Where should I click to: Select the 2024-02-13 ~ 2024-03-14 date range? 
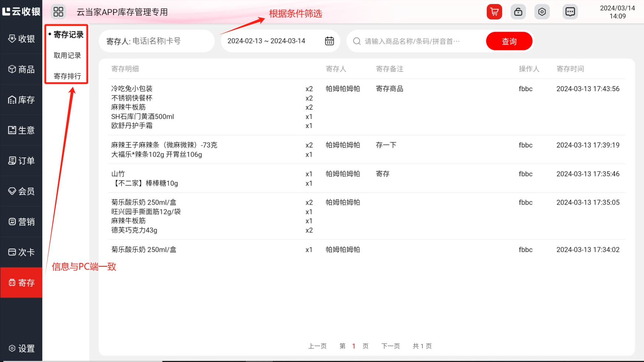pos(266,41)
